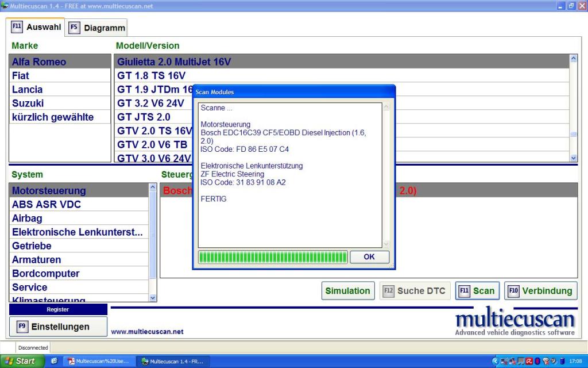Click the Scan Modules dialog title bar
This screenshot has width=588, height=368.
293,92
